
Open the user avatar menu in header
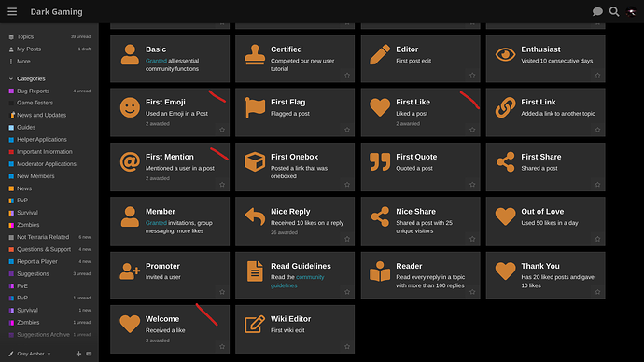(631, 12)
